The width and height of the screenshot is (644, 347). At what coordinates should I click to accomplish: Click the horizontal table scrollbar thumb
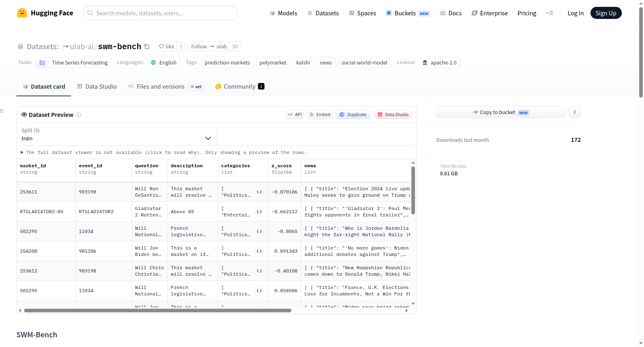[157, 311]
